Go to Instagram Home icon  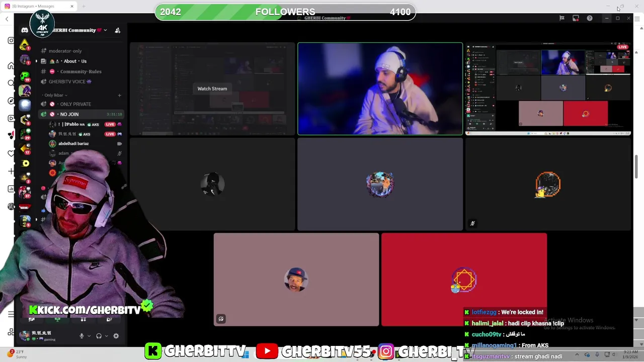coord(11,66)
